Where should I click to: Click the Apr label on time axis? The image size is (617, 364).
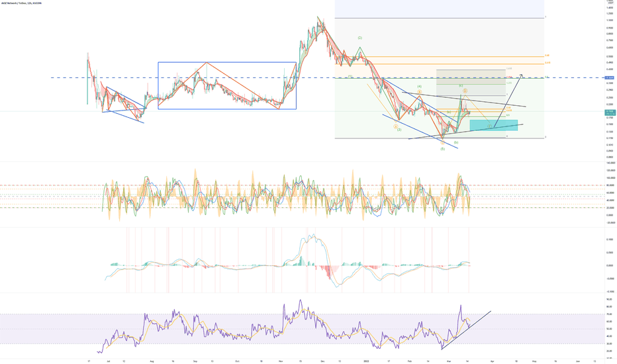pyautogui.click(x=493, y=361)
